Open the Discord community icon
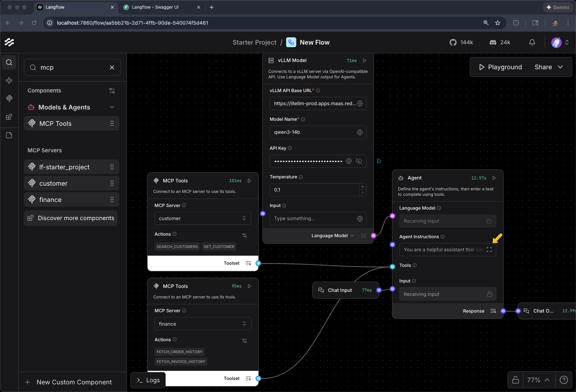576x392 pixels. [x=493, y=42]
